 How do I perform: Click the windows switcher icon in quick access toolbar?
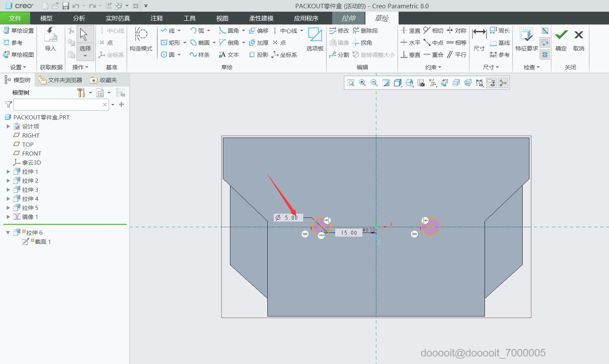(119, 6)
